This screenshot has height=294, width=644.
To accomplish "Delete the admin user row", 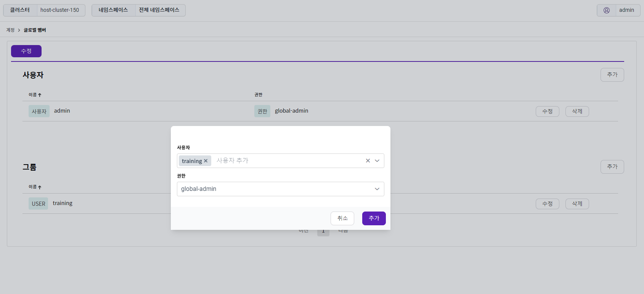I will [x=577, y=111].
